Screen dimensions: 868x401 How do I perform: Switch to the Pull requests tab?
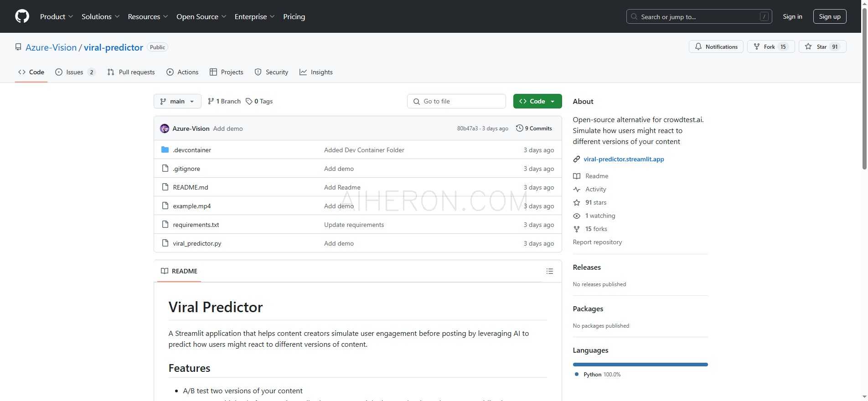coord(131,72)
